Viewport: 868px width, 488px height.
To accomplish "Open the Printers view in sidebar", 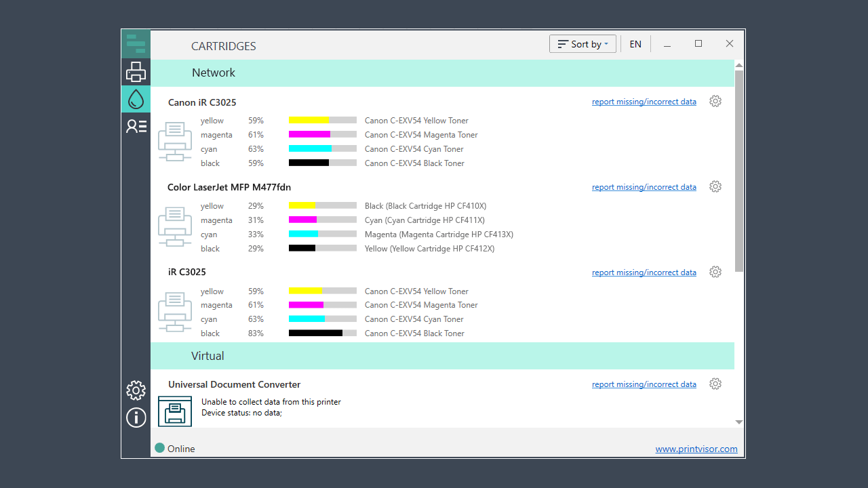I will [x=136, y=72].
